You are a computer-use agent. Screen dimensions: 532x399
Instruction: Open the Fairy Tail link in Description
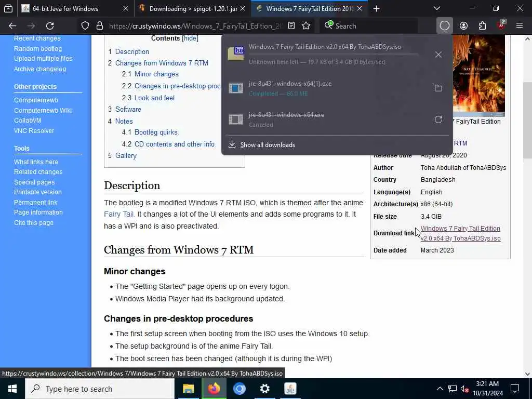pyautogui.click(x=119, y=214)
